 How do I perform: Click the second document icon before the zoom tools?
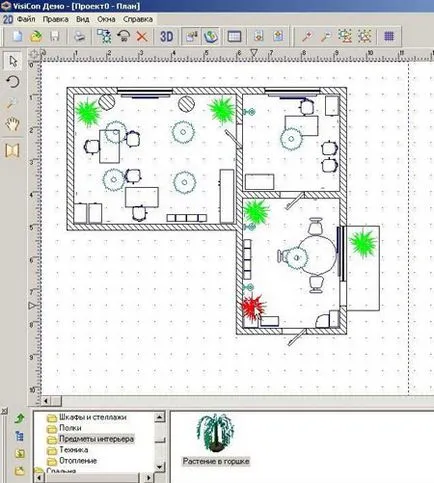click(278, 36)
